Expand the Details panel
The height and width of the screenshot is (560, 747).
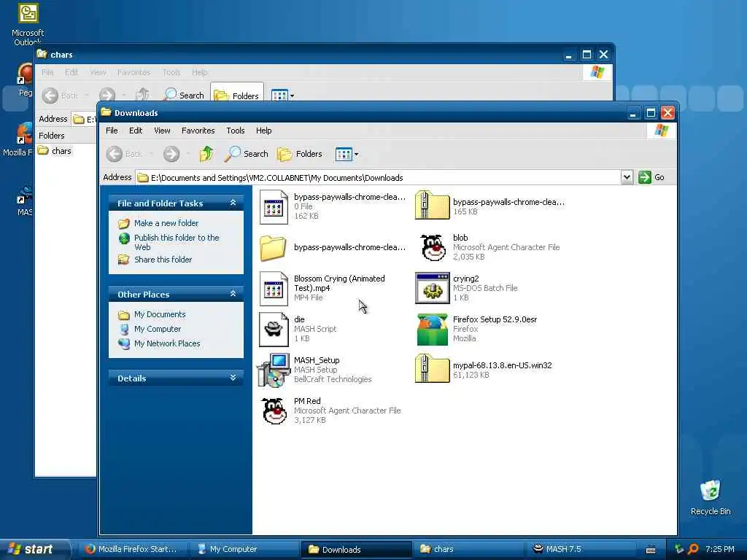coord(233,378)
